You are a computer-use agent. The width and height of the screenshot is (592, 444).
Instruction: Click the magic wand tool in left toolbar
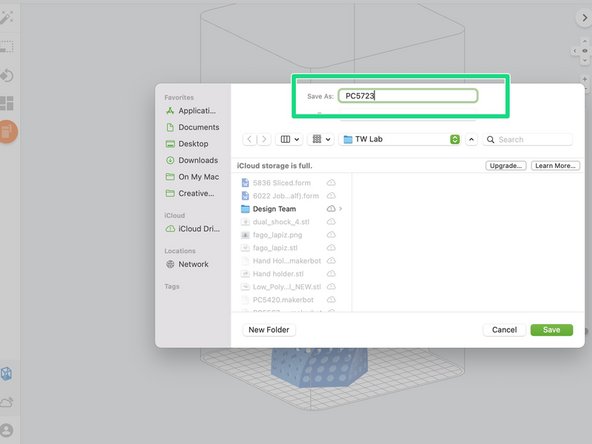click(6, 17)
